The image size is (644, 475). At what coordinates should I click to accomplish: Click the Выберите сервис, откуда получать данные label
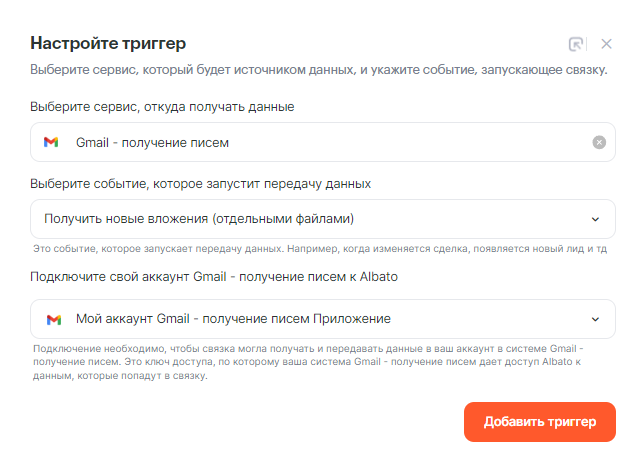coord(162,105)
